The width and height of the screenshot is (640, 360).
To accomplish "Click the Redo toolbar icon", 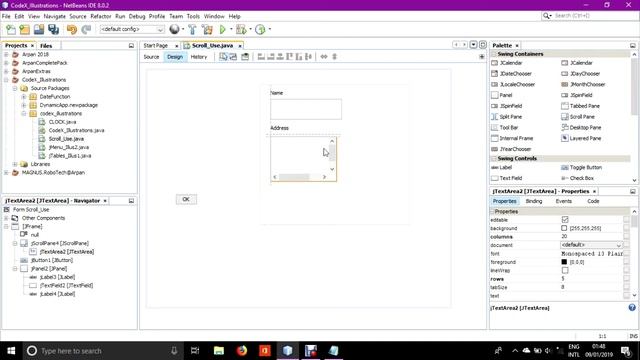I will click(86, 29).
